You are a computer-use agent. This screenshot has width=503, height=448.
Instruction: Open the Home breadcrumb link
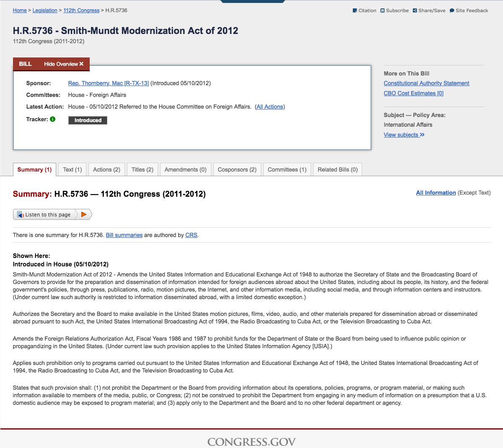[20, 10]
